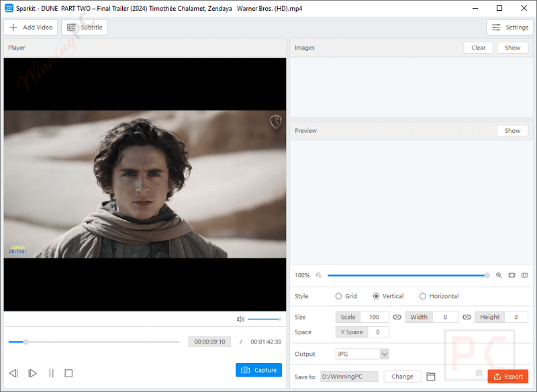Open the save folder icon

pos(431,377)
